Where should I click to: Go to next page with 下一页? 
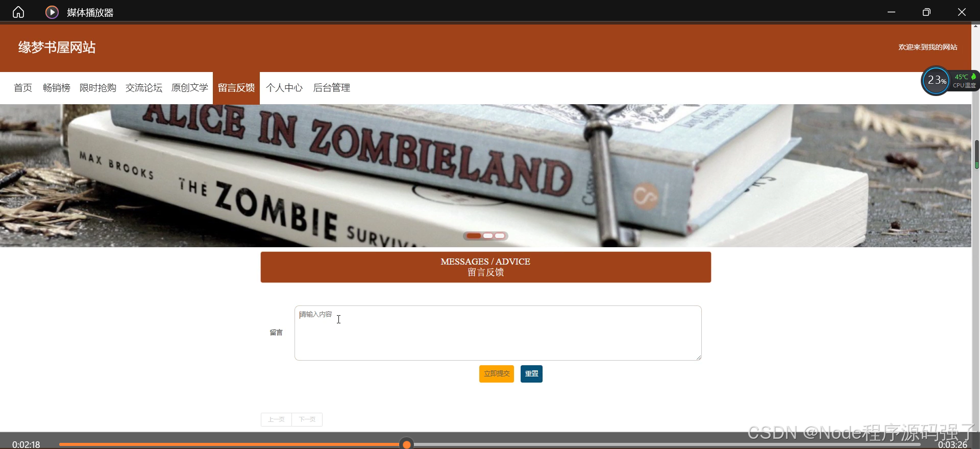(307, 419)
